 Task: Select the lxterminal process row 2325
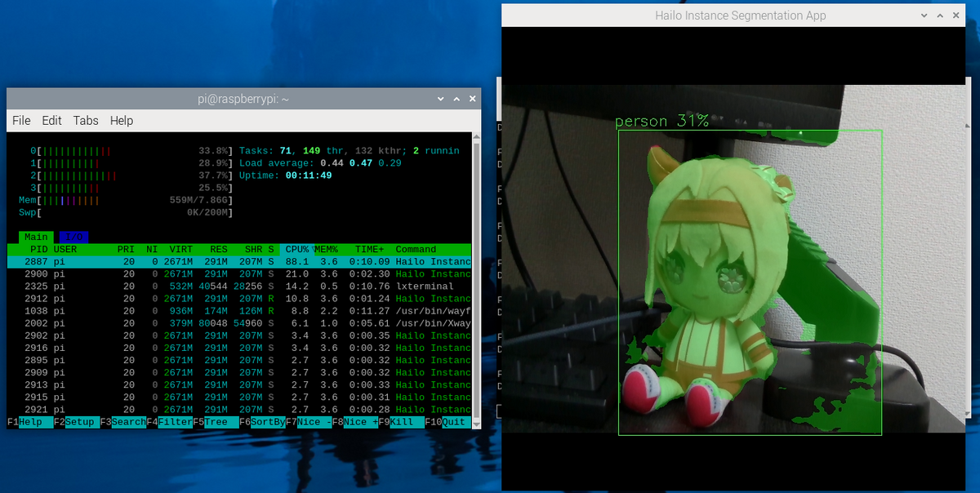[x=239, y=286]
